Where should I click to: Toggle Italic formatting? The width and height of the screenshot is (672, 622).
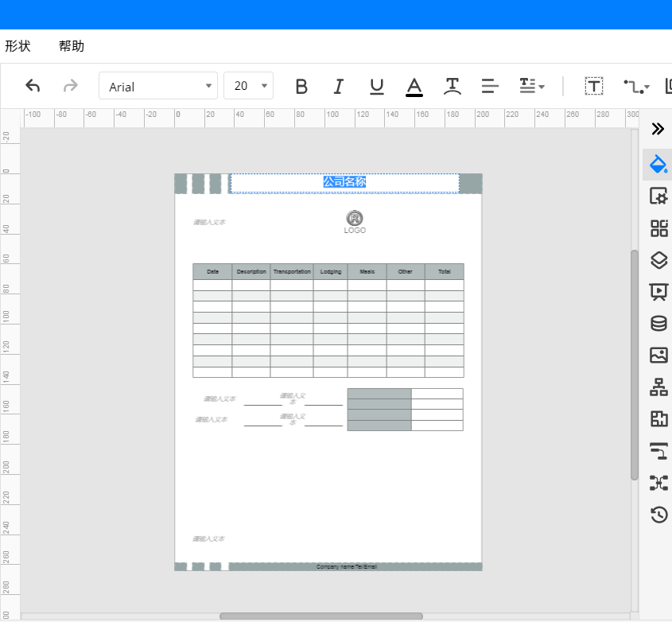click(339, 87)
